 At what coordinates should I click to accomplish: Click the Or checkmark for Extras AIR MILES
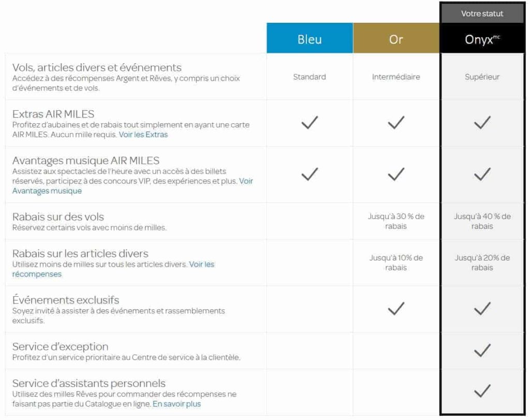pos(396,123)
